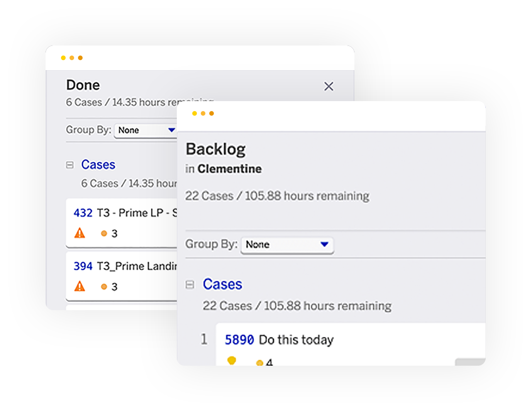Click warning triangle icon on case 394

80,286
